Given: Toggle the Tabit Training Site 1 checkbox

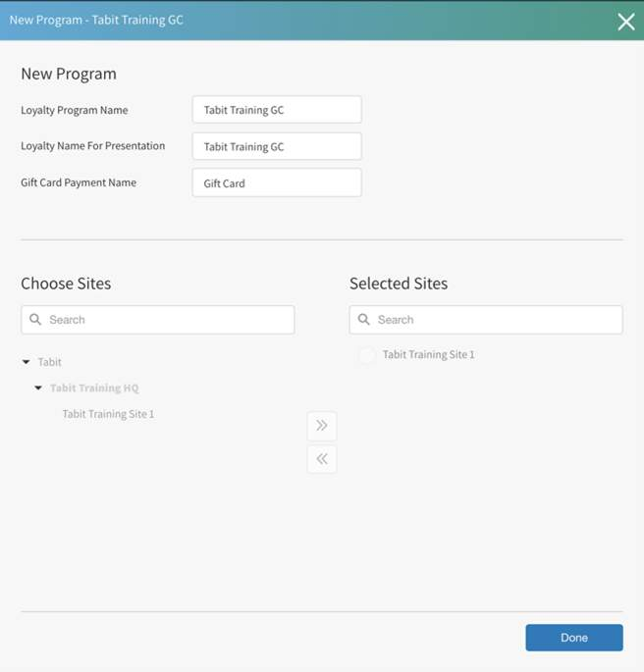Looking at the screenshot, I should tap(367, 355).
